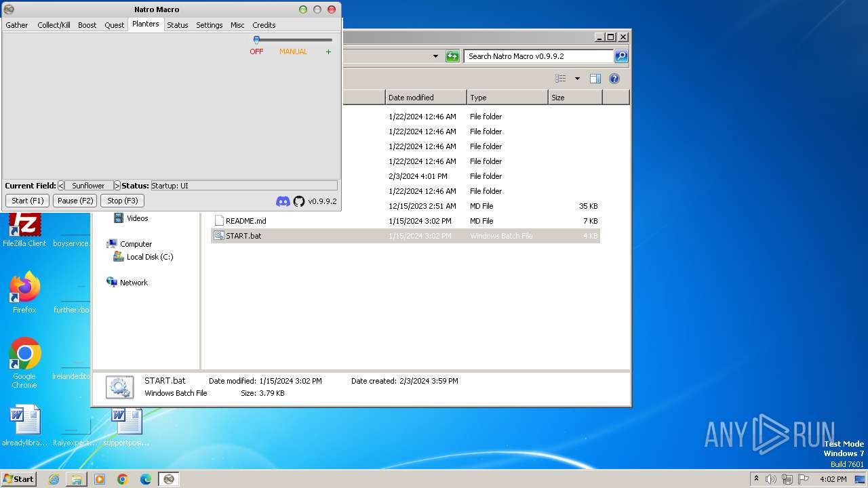Image resolution: width=868 pixels, height=488 pixels.
Task: Click the planters mode slider handle
Action: (x=256, y=40)
